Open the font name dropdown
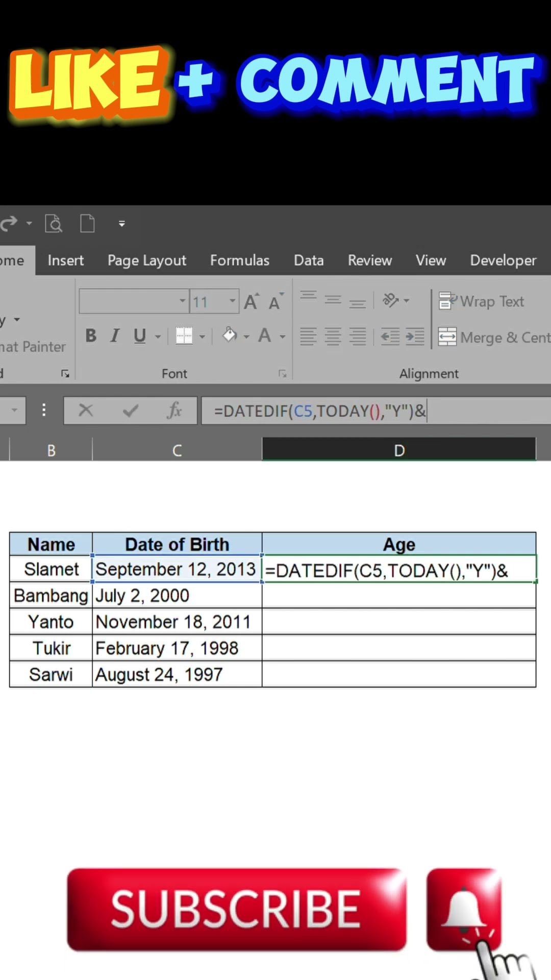The height and width of the screenshot is (980, 551). [x=182, y=301]
